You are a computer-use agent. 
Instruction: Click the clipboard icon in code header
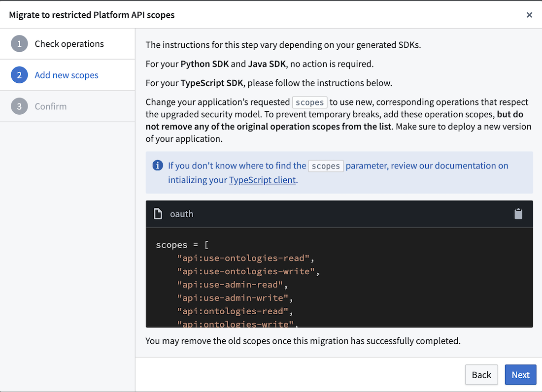pyautogui.click(x=518, y=214)
